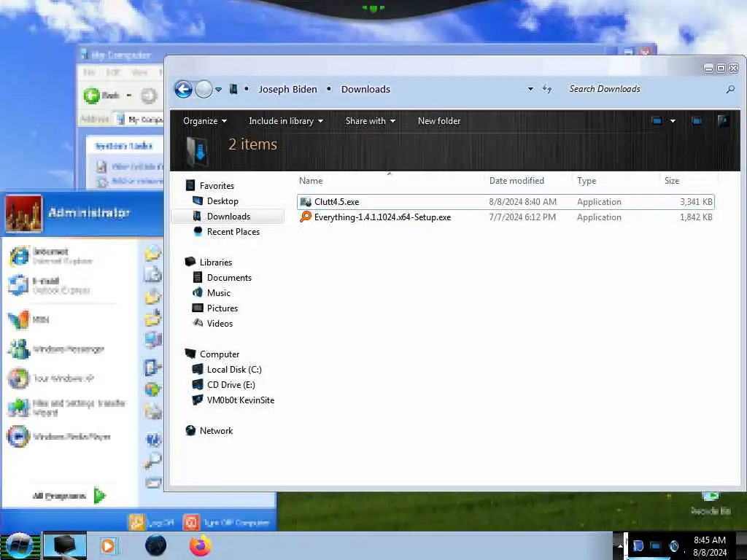Viewport: 747px width, 560px height.
Task: Refresh the Downloads folder
Action: (x=547, y=89)
